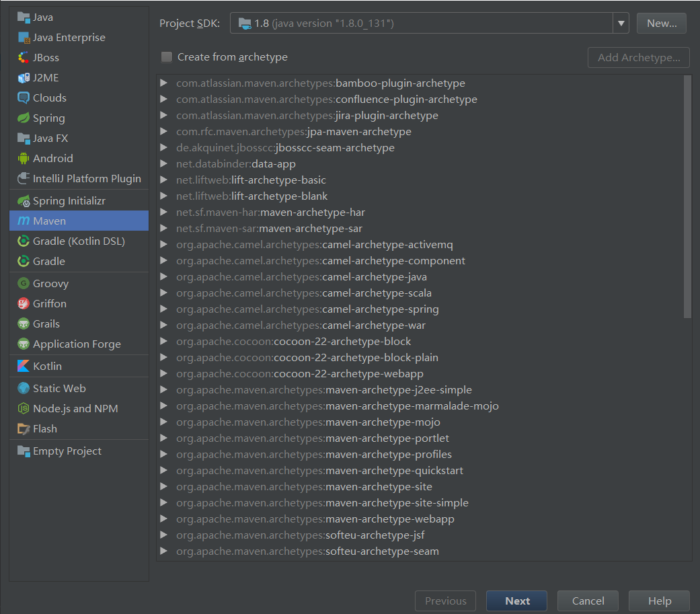Click the New... SDK button

click(x=662, y=24)
